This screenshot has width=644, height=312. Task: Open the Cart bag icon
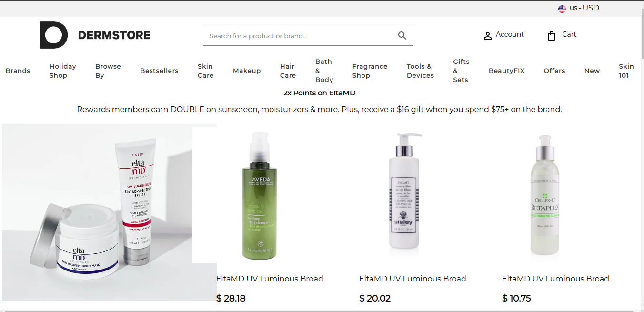552,36
